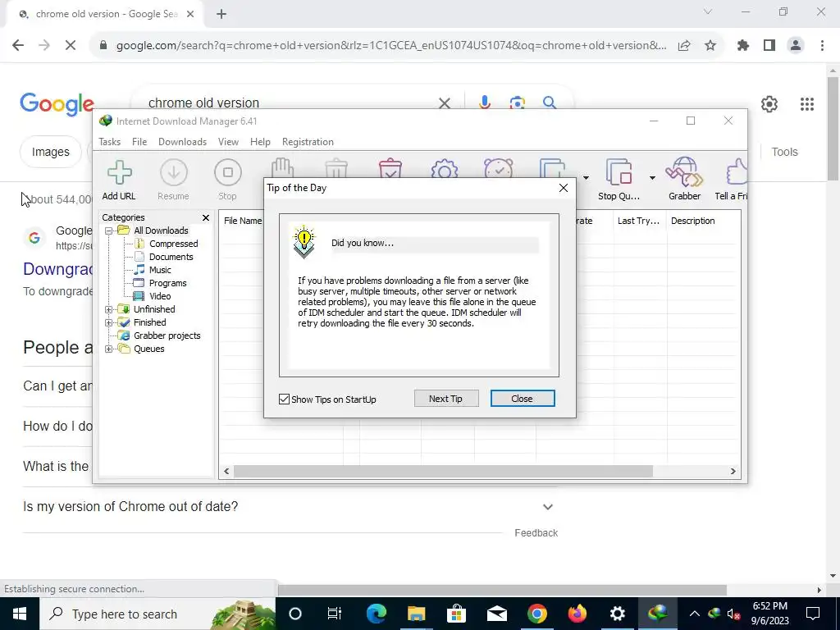Expand the Queues category node
The image size is (840, 630).
click(x=109, y=349)
